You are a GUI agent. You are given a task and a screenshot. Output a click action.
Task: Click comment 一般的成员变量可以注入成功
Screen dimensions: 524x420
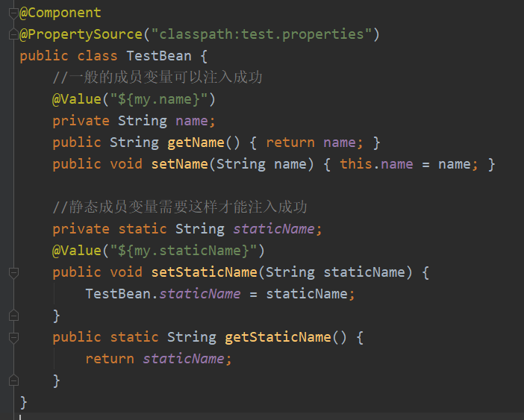click(x=157, y=78)
